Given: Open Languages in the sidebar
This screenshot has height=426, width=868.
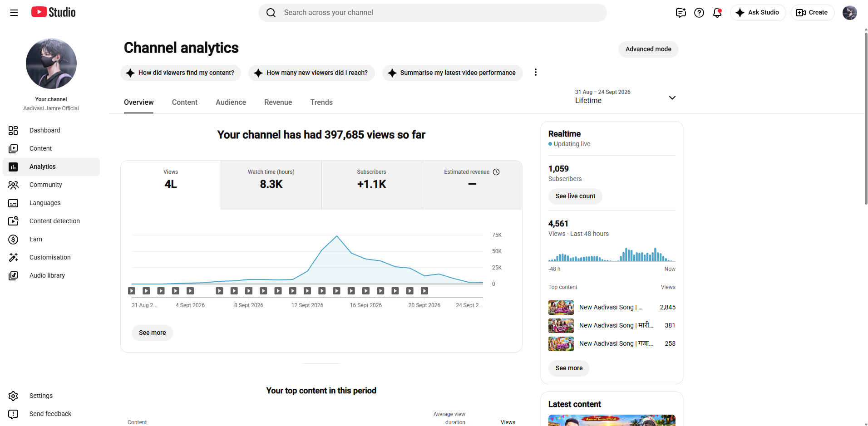Looking at the screenshot, I should 51,203.
